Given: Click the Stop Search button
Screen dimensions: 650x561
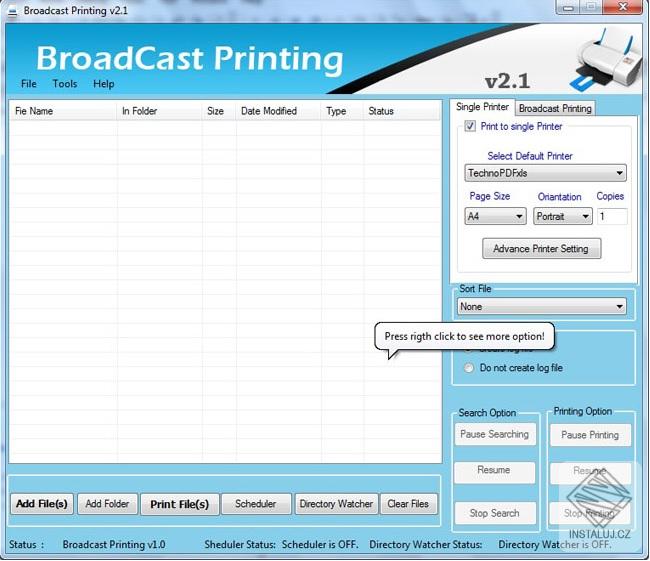Looking at the screenshot, I should [495, 513].
